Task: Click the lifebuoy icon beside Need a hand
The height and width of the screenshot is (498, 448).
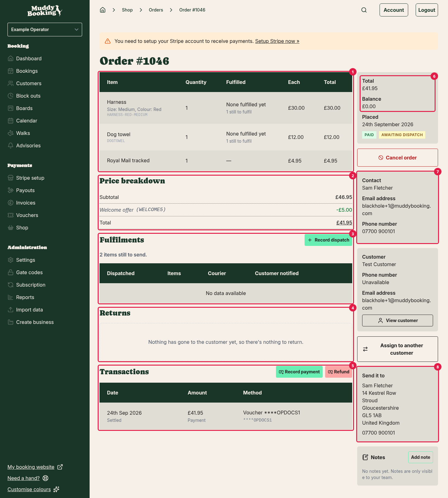Action: point(45,478)
